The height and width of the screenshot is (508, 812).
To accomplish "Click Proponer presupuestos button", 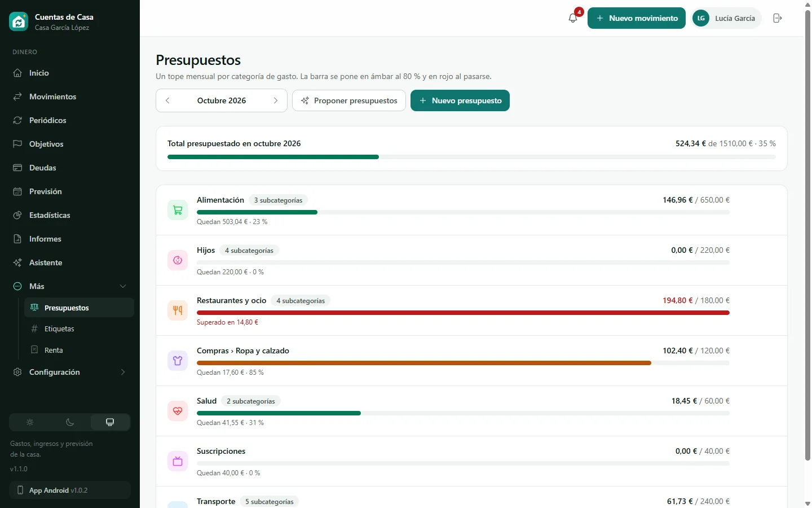I will point(349,100).
